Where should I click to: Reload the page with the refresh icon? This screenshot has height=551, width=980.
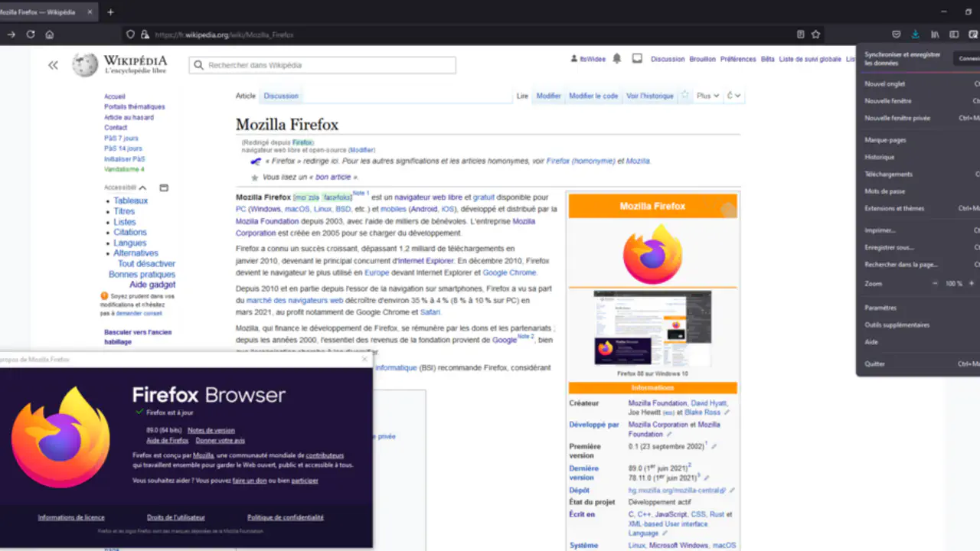pos(31,34)
